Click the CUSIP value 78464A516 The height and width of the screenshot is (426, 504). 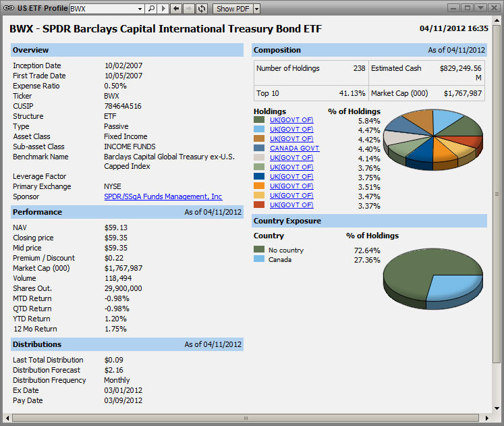pos(123,106)
